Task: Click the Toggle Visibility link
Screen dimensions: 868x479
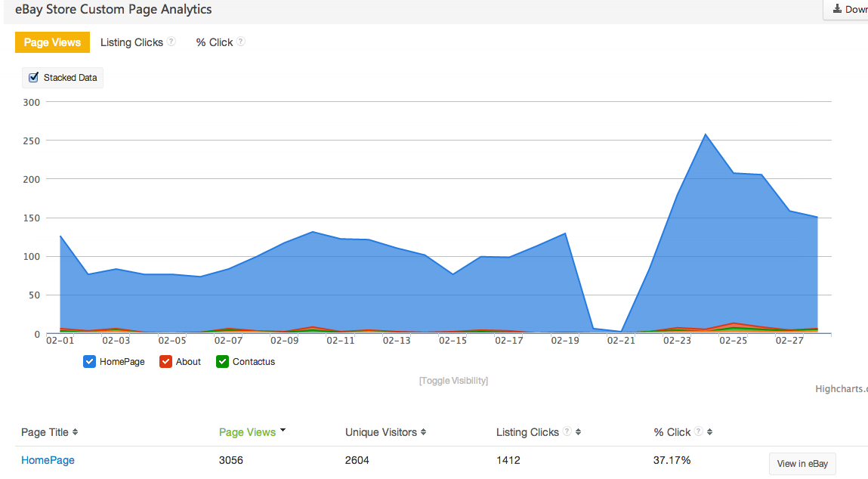Action: click(x=453, y=381)
